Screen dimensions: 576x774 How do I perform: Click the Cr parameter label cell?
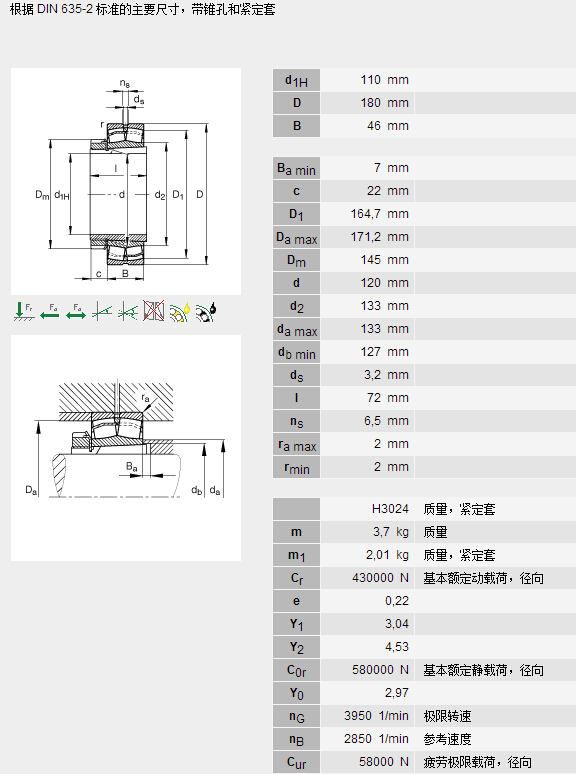point(296,578)
